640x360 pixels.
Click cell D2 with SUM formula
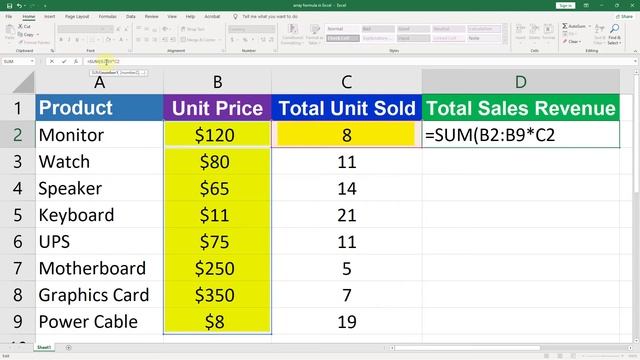(521, 135)
